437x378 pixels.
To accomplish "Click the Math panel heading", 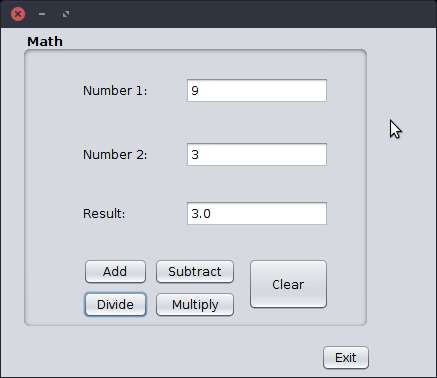I will 45,42.
